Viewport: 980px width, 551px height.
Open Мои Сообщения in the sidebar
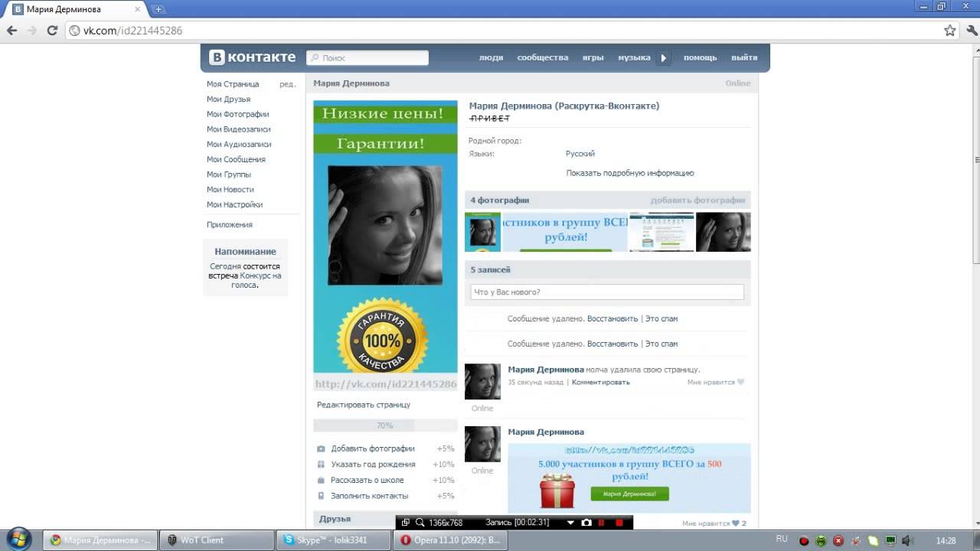236,159
